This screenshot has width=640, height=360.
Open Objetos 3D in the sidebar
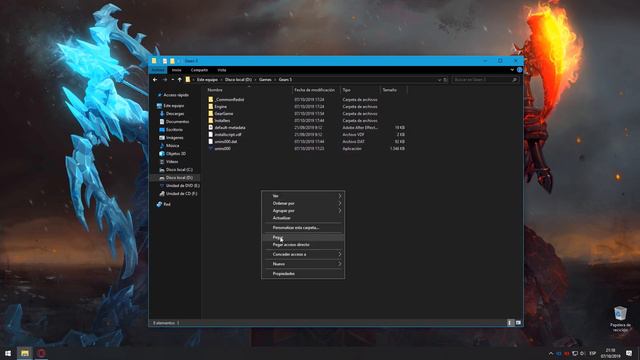(x=176, y=154)
